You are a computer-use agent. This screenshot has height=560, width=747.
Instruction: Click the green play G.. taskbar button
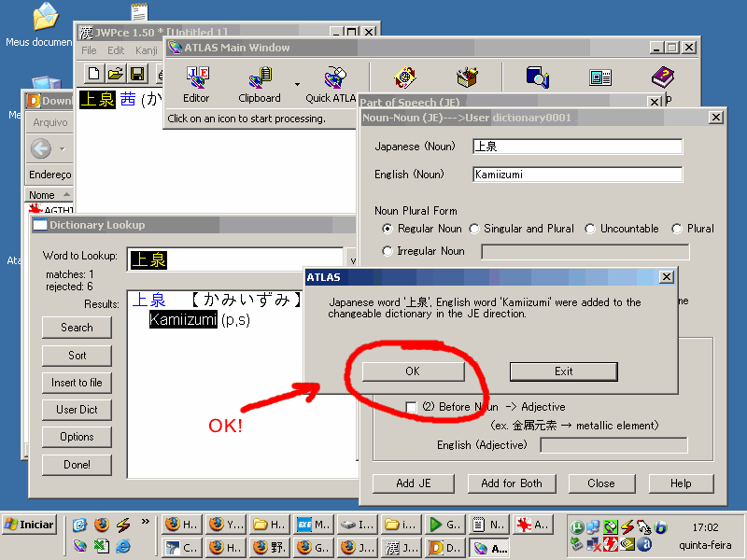(x=445, y=525)
